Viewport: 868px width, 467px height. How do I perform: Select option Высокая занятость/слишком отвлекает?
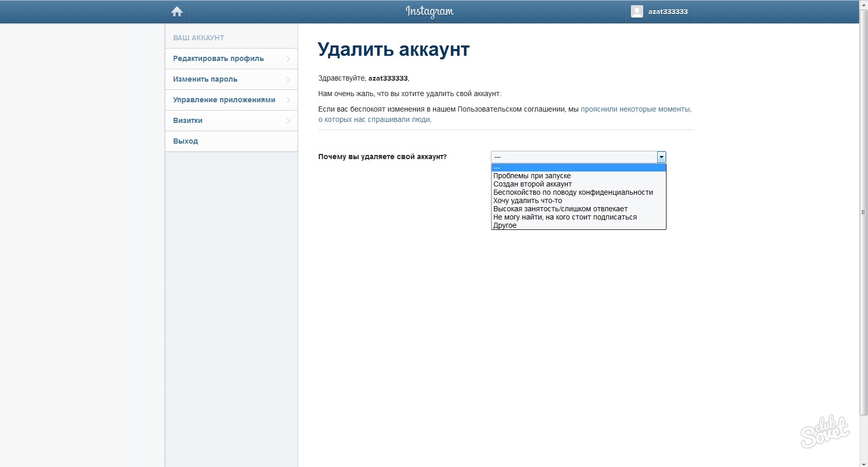579,209
